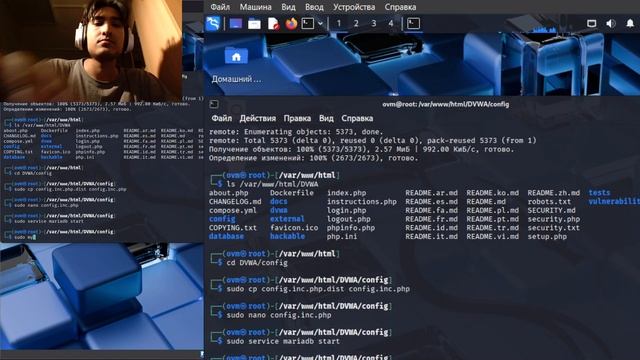Click the 'tests' directory in listing
This screenshot has width=640, height=360.
[x=599, y=193]
